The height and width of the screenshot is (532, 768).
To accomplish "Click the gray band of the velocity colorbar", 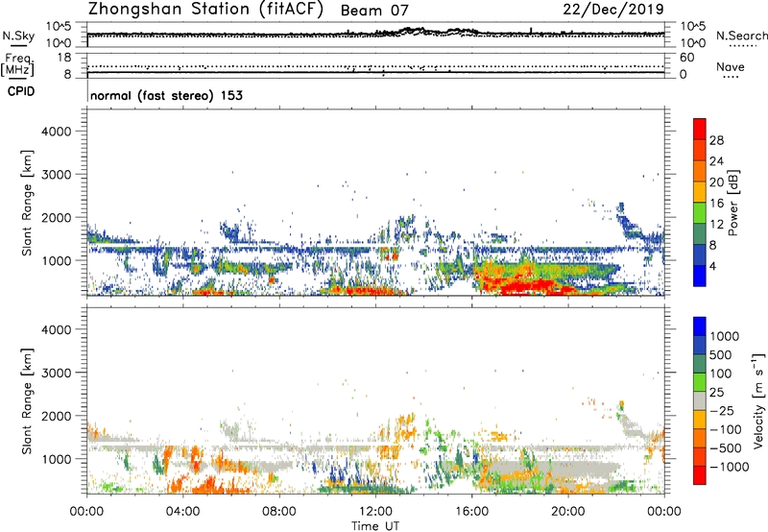I will 700,401.
